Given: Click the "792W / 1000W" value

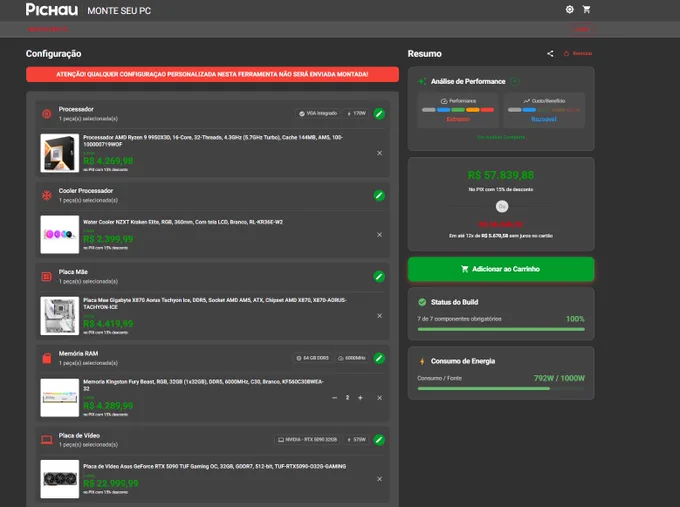Looking at the screenshot, I should (x=559, y=378).
